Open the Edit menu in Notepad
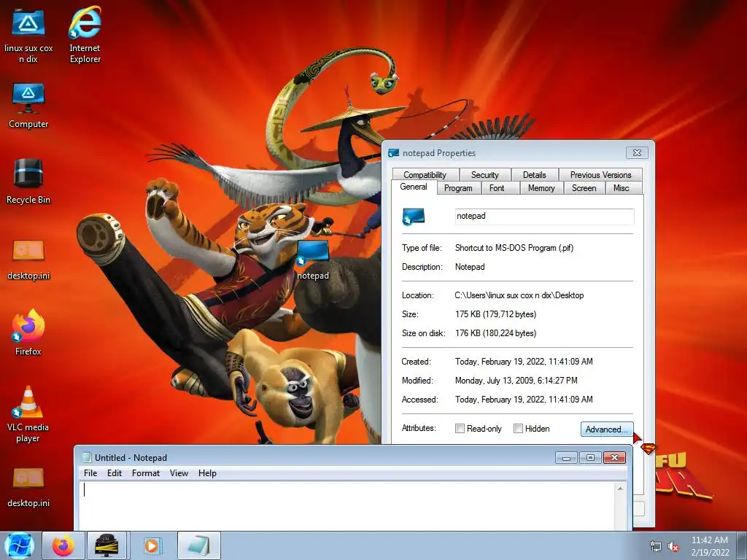The height and width of the screenshot is (560, 747). click(x=115, y=472)
